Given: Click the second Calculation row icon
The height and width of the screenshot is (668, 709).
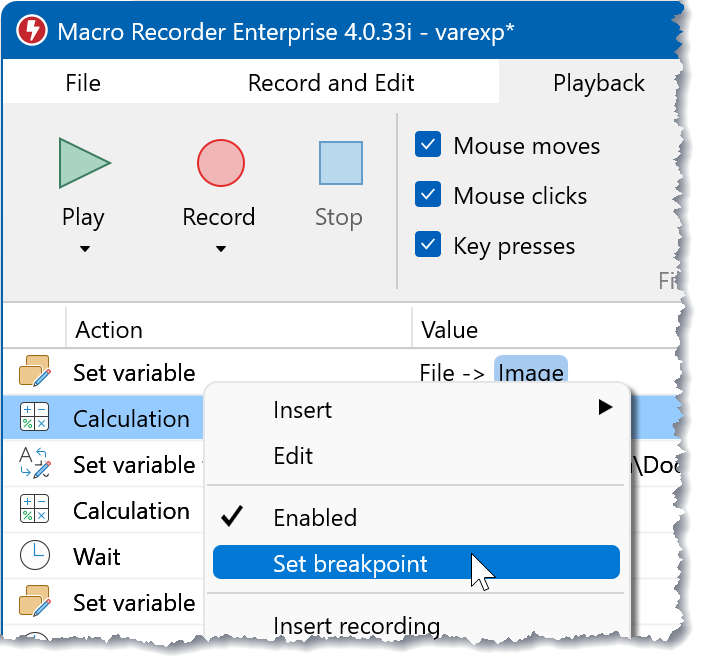Looking at the screenshot, I should click(34, 510).
